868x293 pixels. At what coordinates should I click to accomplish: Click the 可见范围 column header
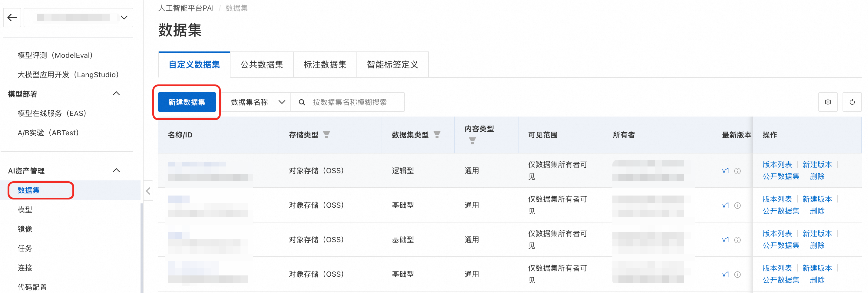coord(542,135)
